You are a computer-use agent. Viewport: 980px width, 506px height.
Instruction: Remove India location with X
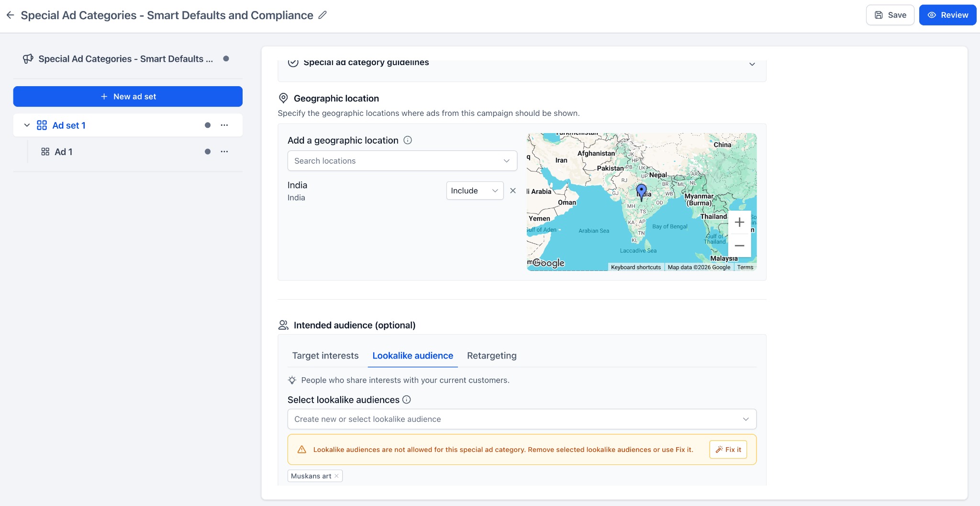pyautogui.click(x=513, y=191)
